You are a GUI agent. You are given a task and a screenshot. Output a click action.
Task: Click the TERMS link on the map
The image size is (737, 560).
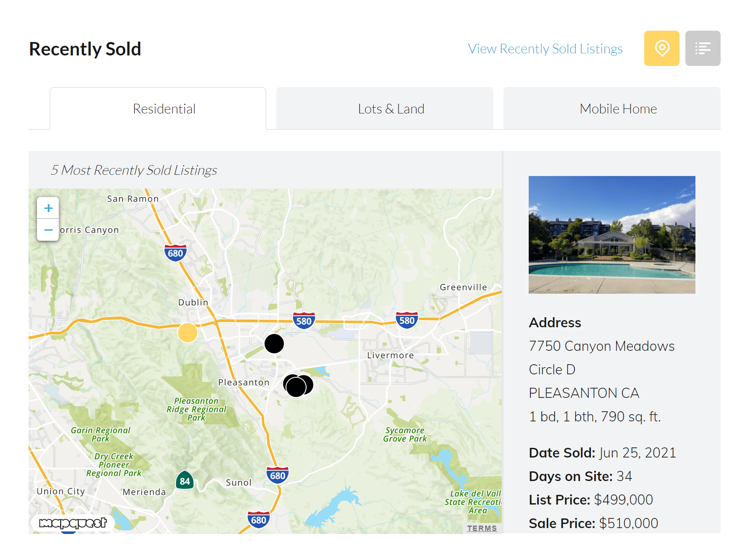click(482, 528)
